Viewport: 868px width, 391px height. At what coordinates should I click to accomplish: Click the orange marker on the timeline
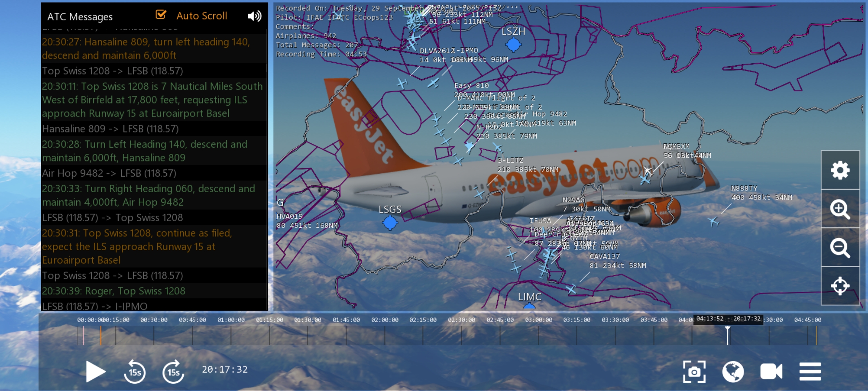tap(101, 336)
